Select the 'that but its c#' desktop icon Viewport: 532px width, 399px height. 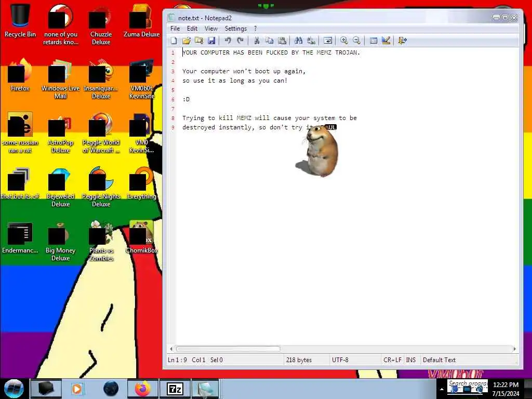tap(20, 183)
